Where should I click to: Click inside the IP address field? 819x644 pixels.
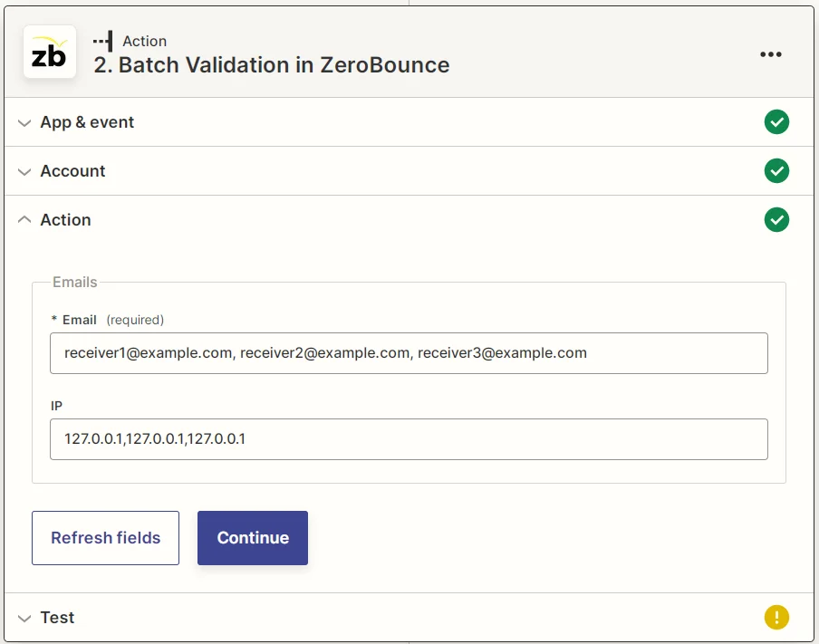click(409, 438)
